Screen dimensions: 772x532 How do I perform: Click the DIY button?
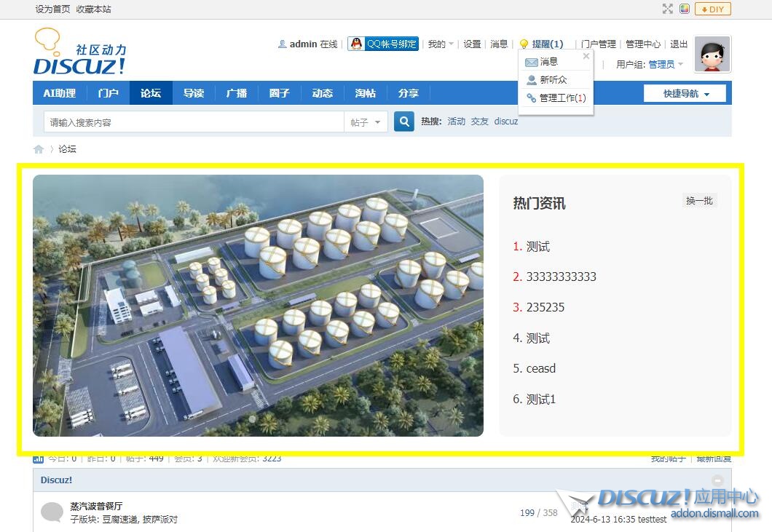(x=712, y=9)
